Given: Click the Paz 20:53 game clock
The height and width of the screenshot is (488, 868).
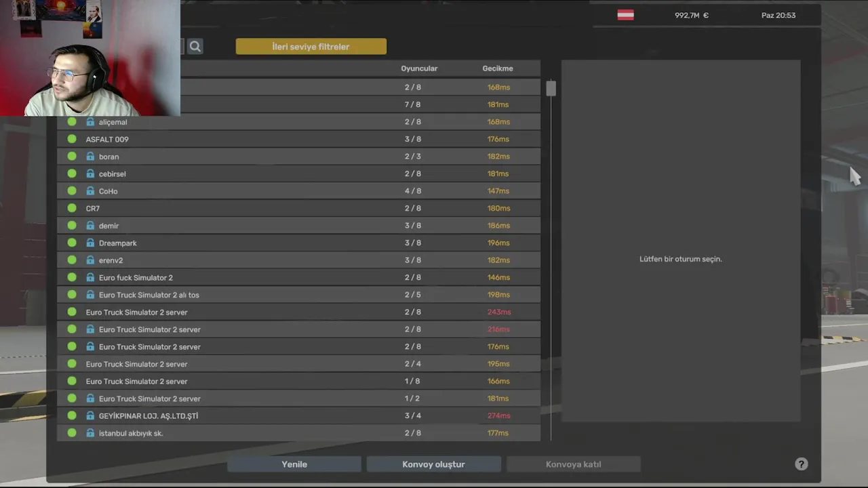Looking at the screenshot, I should click(x=778, y=15).
